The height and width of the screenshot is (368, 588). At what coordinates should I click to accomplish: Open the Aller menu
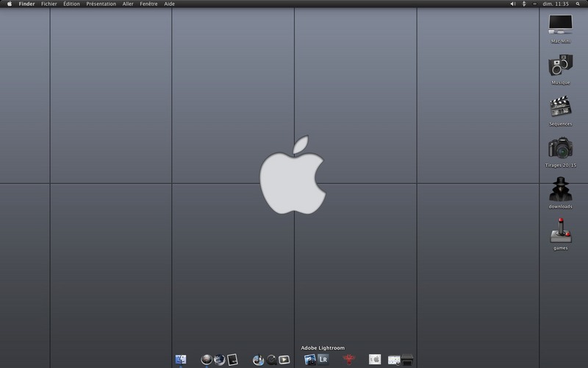tap(128, 4)
